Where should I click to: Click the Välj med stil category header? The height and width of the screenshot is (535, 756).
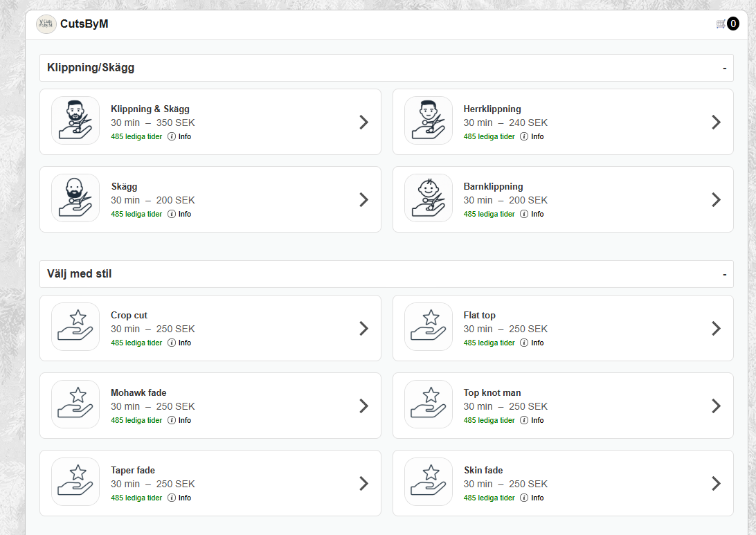tap(79, 274)
